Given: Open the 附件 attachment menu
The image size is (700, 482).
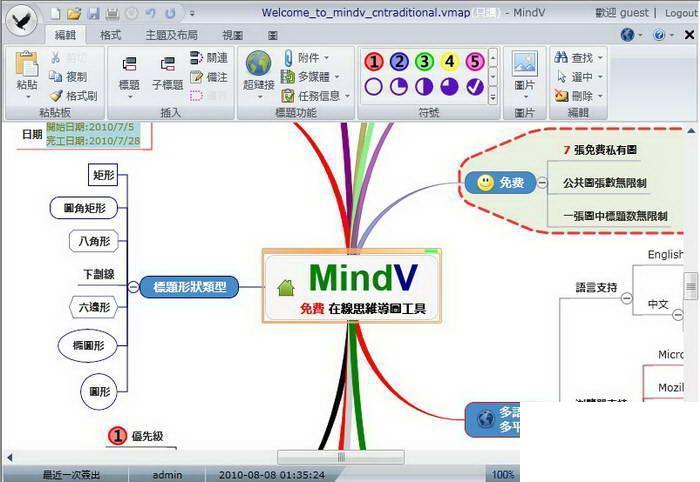Looking at the screenshot, I should (x=305, y=58).
